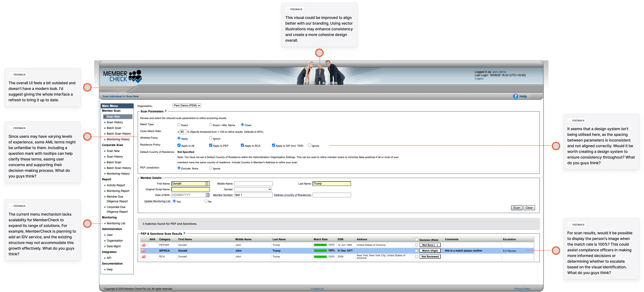Open the Date of Birth calendar picker
This screenshot has width=644, height=292.
207,195
